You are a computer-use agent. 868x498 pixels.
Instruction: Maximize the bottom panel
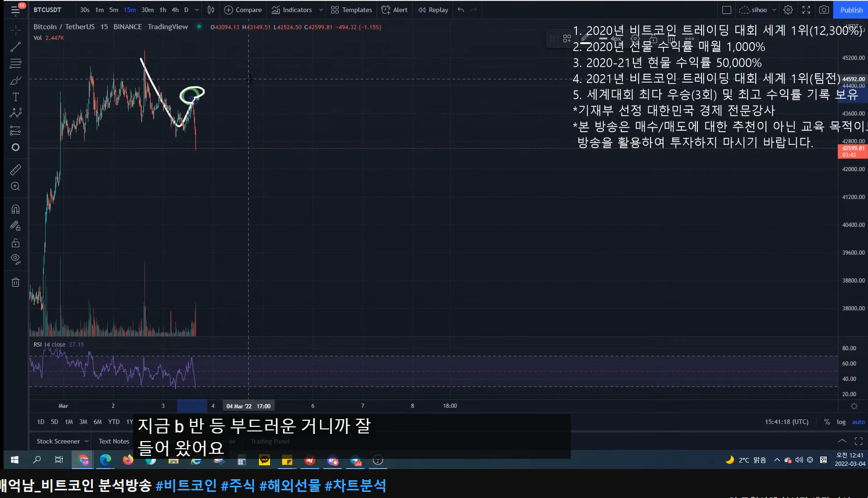tap(859, 441)
